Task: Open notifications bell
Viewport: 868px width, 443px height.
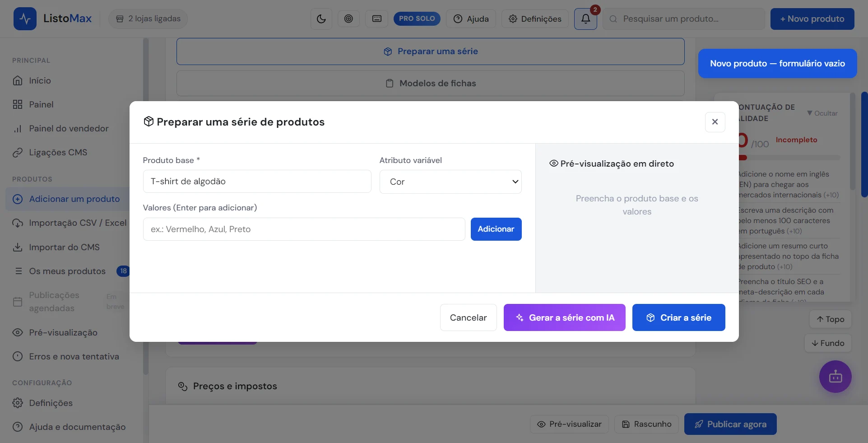Action: tap(585, 19)
